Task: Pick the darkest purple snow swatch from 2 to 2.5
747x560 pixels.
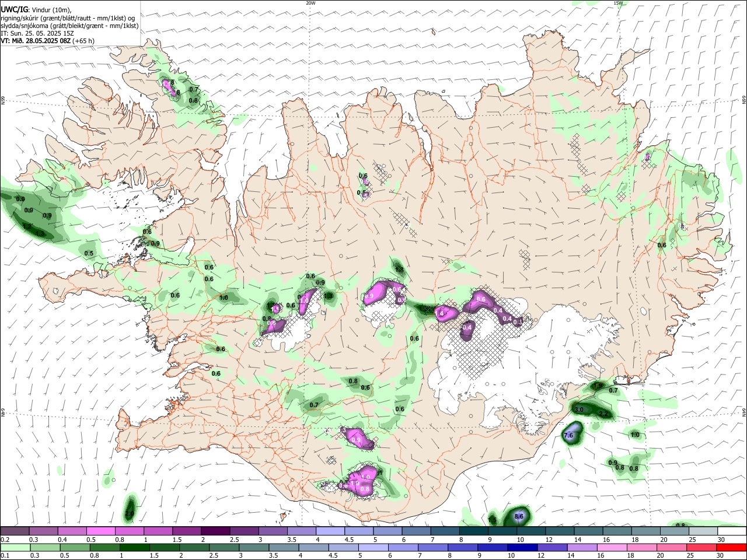Action: (x=215, y=531)
